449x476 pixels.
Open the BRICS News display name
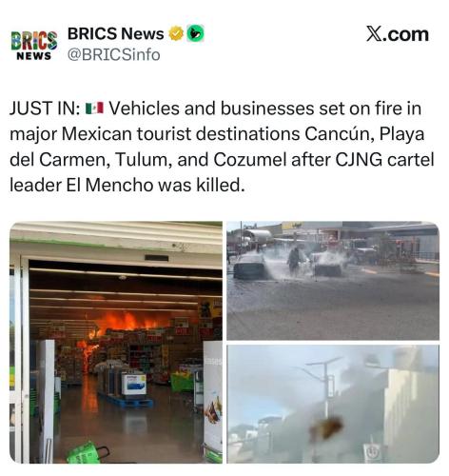pos(115,33)
